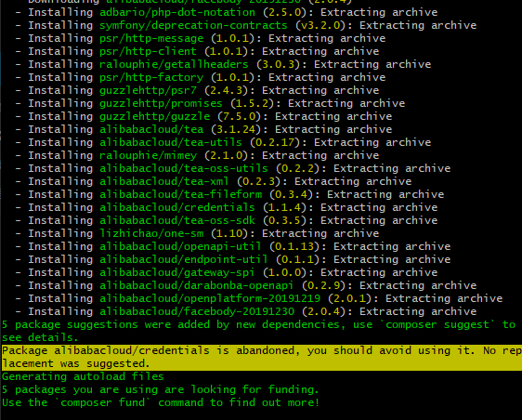
Task: Click the alibabacloud/darabonba-openapi package name
Action: (x=197, y=286)
